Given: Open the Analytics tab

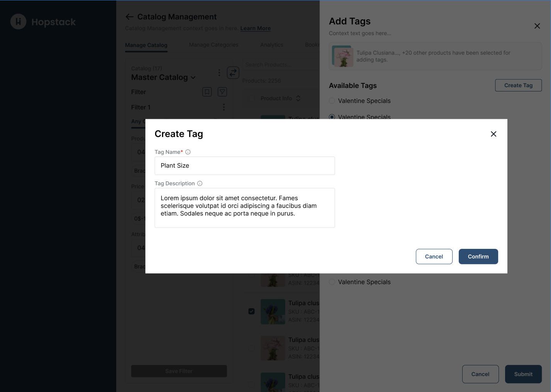Looking at the screenshot, I should [x=272, y=45].
